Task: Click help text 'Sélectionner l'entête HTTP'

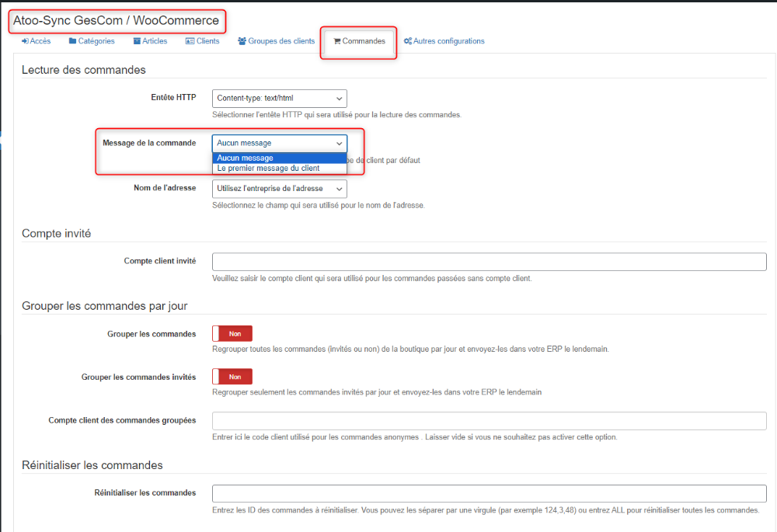Action: click(337, 115)
